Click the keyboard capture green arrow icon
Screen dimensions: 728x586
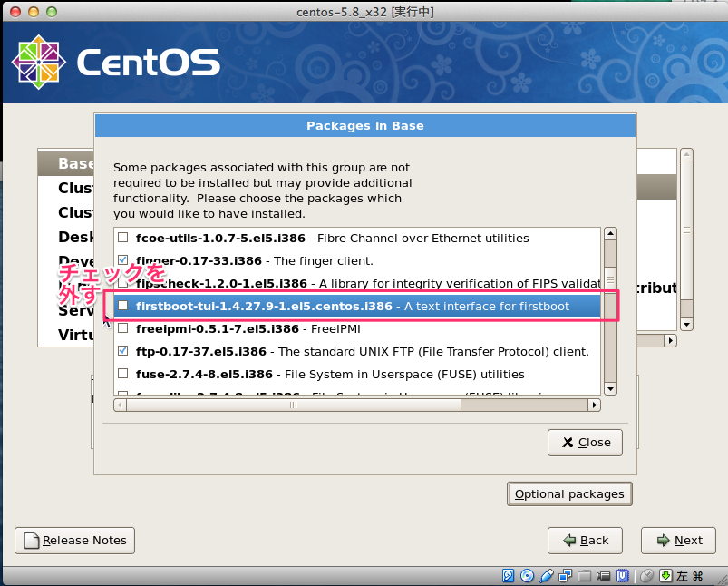[665, 576]
